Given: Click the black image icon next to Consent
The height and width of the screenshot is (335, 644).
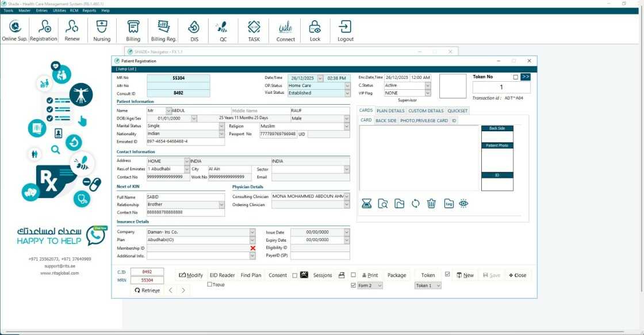Looking at the screenshot, I should point(304,275).
